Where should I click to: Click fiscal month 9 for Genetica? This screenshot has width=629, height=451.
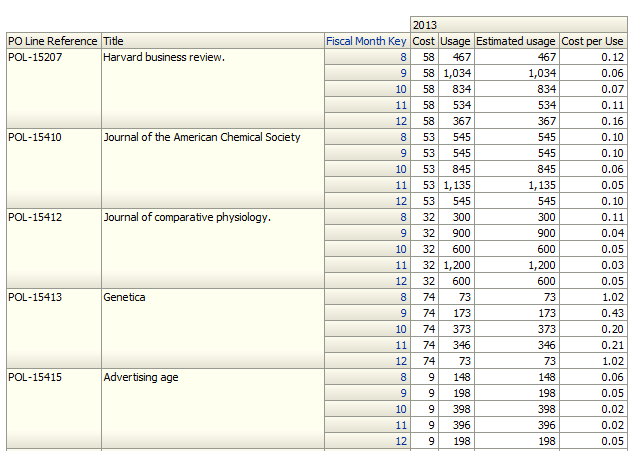pos(367,313)
